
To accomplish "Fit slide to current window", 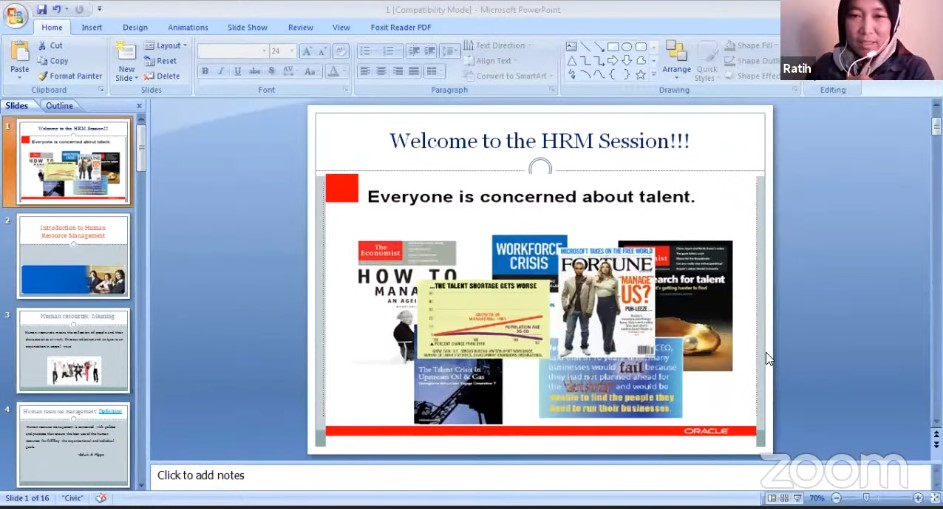I will 935,498.
